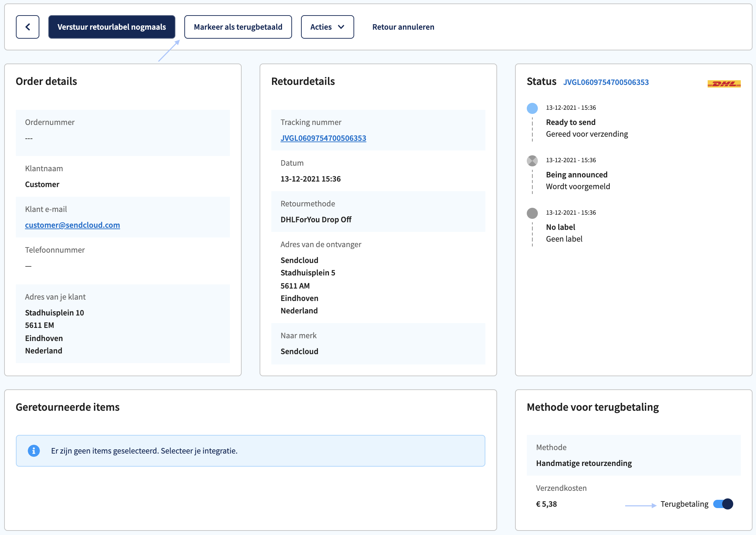This screenshot has height=535, width=756.
Task: Select the date value 13-12-2021 15:36
Action: pos(310,179)
